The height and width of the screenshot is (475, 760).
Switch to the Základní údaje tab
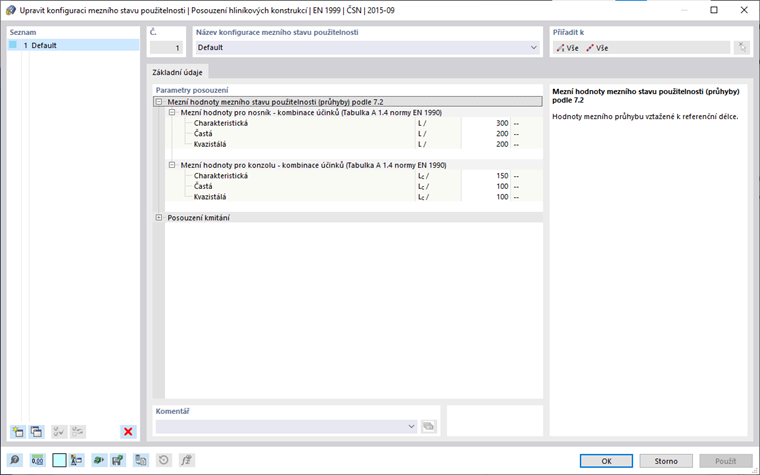pos(177,72)
